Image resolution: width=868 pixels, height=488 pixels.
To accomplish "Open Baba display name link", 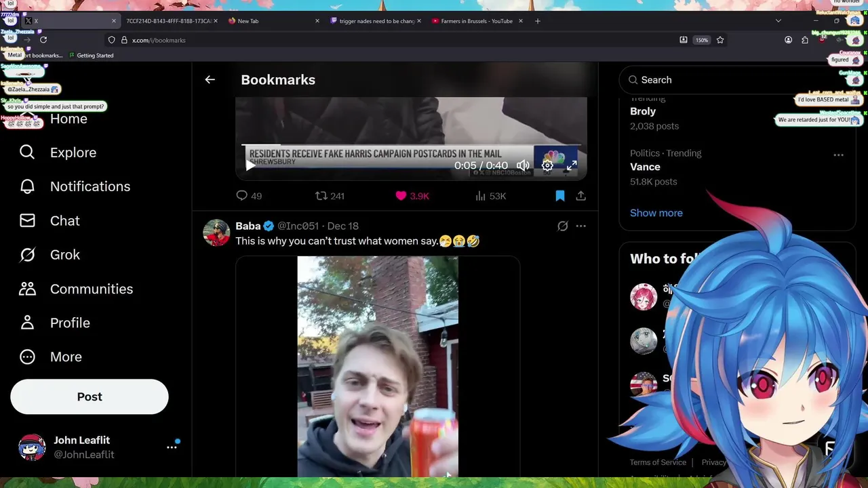I will tap(248, 226).
